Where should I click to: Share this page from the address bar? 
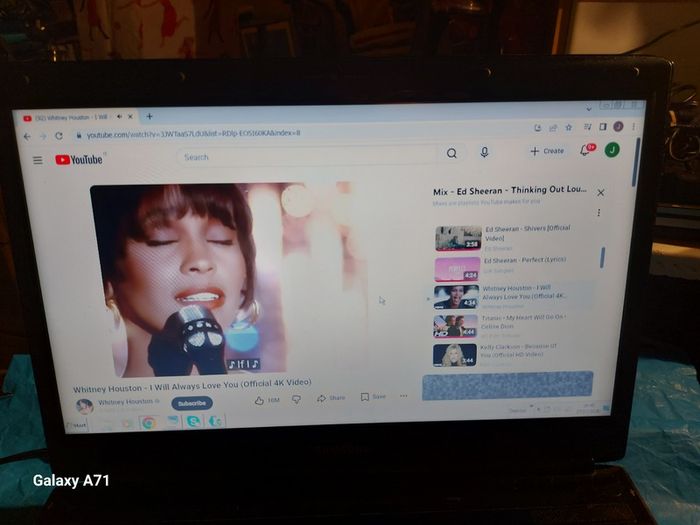point(553,128)
